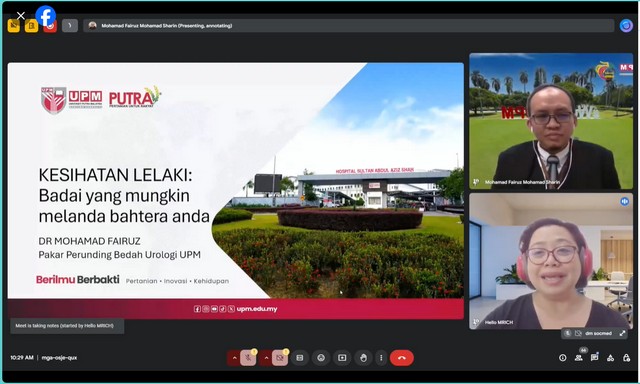The height and width of the screenshot is (384, 640).
Task: Toggle the muted microphone button
Action: click(x=248, y=358)
